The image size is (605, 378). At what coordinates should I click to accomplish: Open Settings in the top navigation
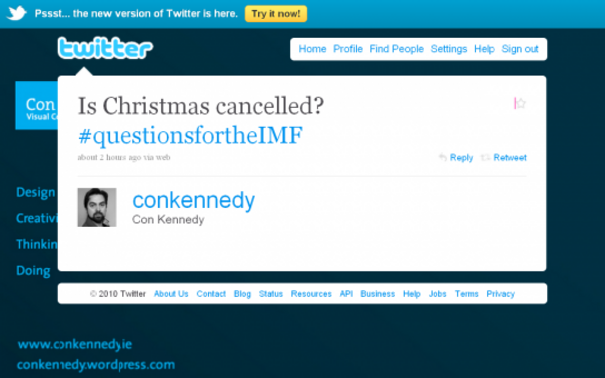(x=449, y=49)
